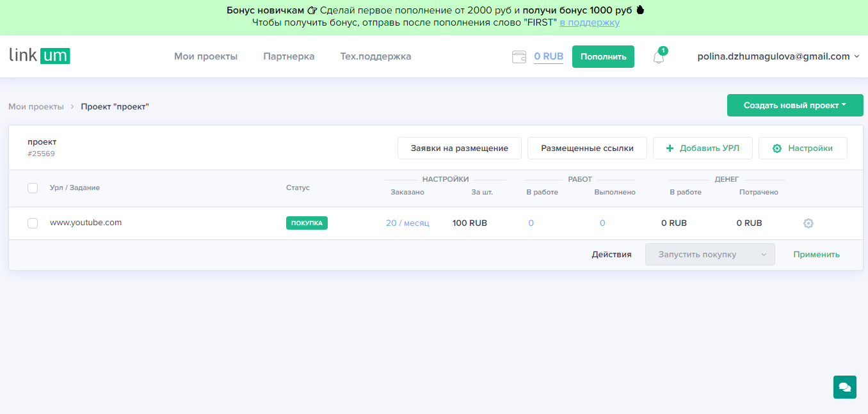Click the Проект "проект" breadcrumb text

pyautogui.click(x=115, y=107)
